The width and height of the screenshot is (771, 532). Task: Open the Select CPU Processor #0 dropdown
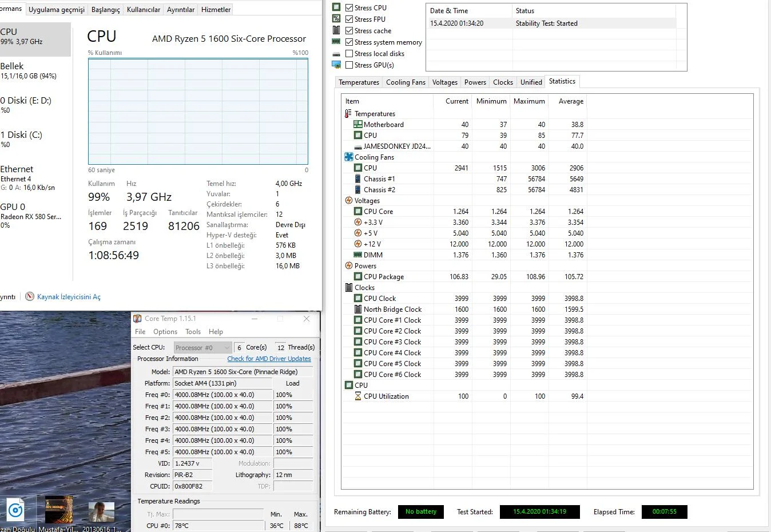(202, 348)
